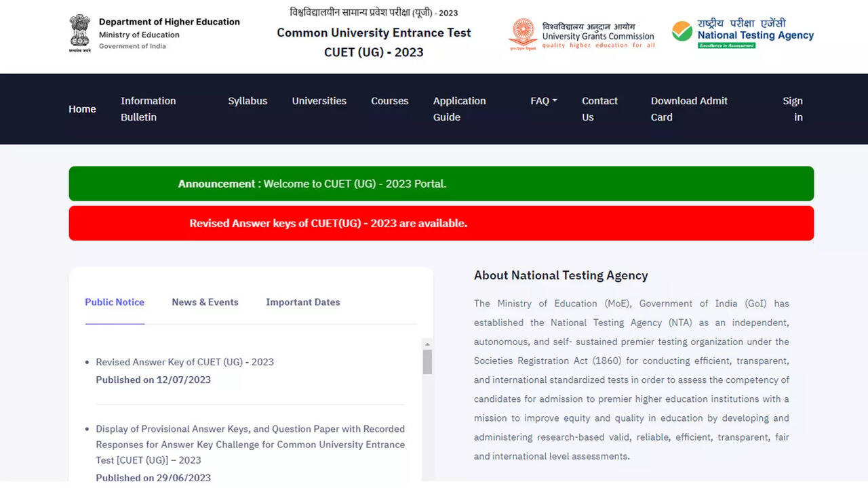Switch to the News & Events tab

[x=205, y=302]
